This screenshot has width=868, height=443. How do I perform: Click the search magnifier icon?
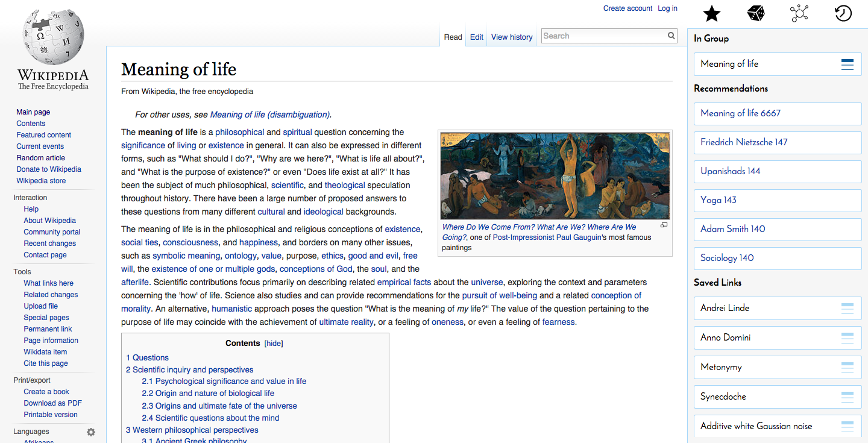click(671, 36)
